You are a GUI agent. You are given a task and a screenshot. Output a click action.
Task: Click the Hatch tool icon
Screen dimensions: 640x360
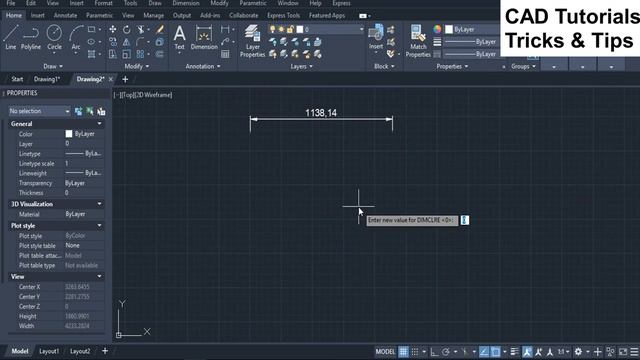(x=91, y=54)
